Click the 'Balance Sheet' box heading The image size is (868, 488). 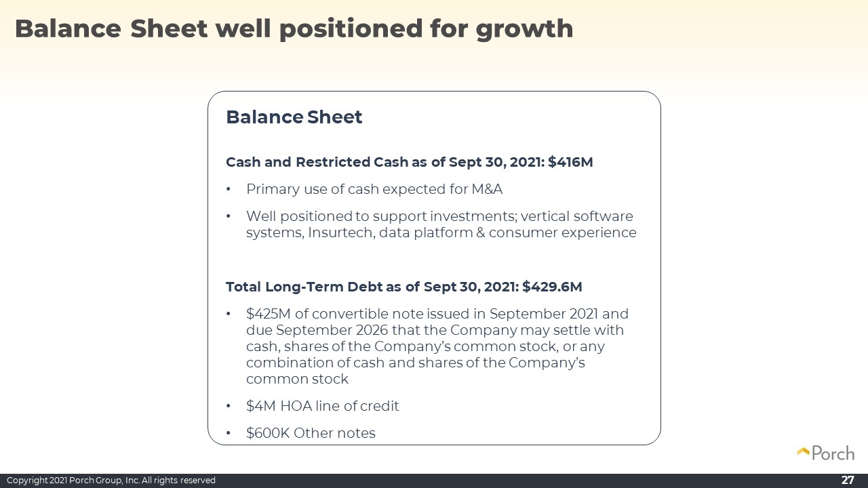294,117
